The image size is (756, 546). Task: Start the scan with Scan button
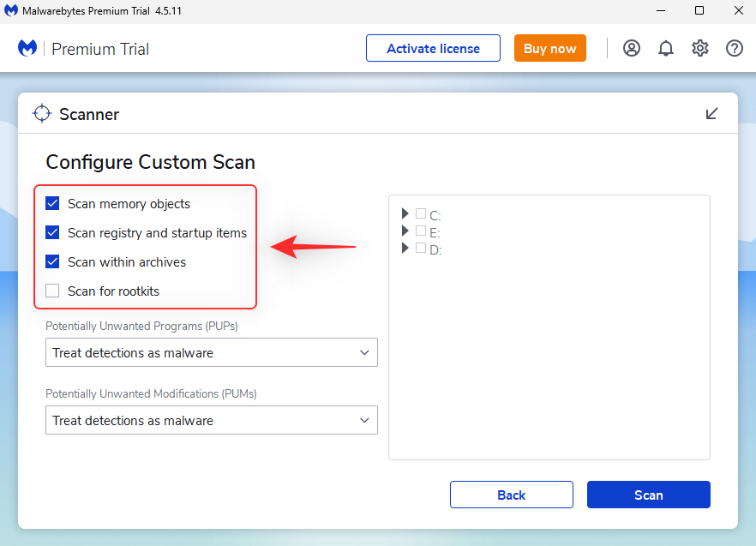648,495
